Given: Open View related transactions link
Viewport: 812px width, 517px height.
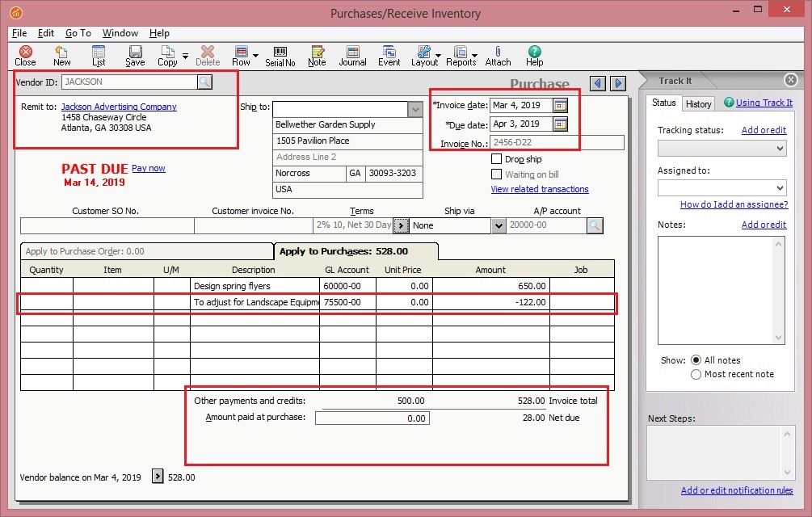Looking at the screenshot, I should pos(540,189).
